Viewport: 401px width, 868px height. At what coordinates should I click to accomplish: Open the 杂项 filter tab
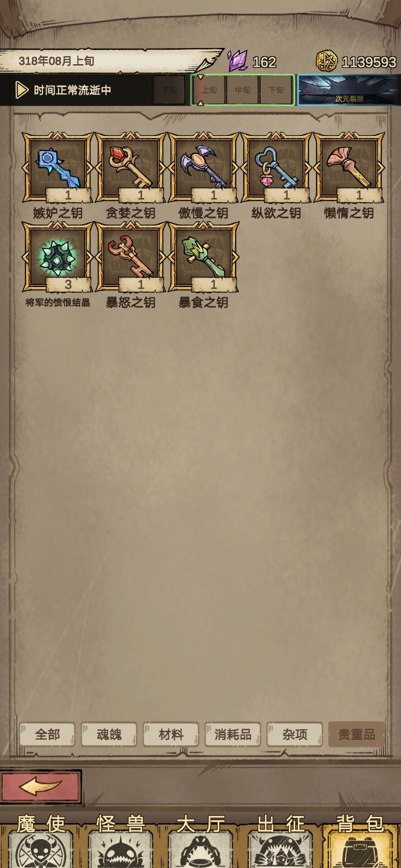(x=295, y=734)
